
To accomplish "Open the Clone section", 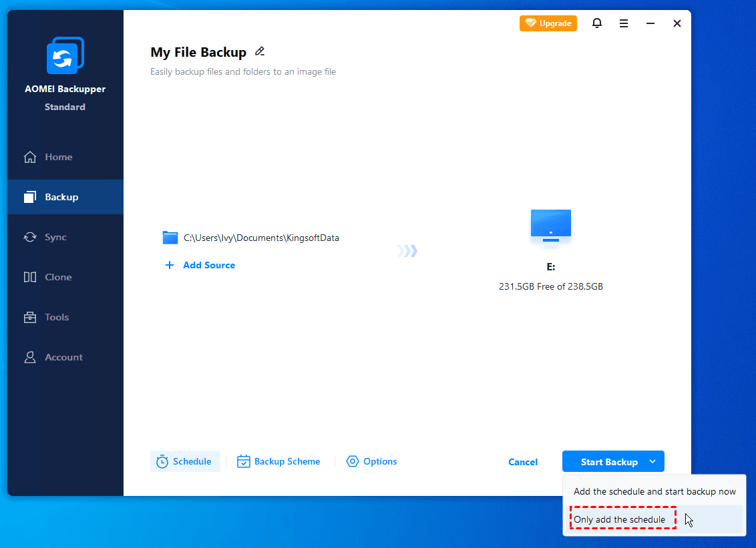I will point(65,277).
